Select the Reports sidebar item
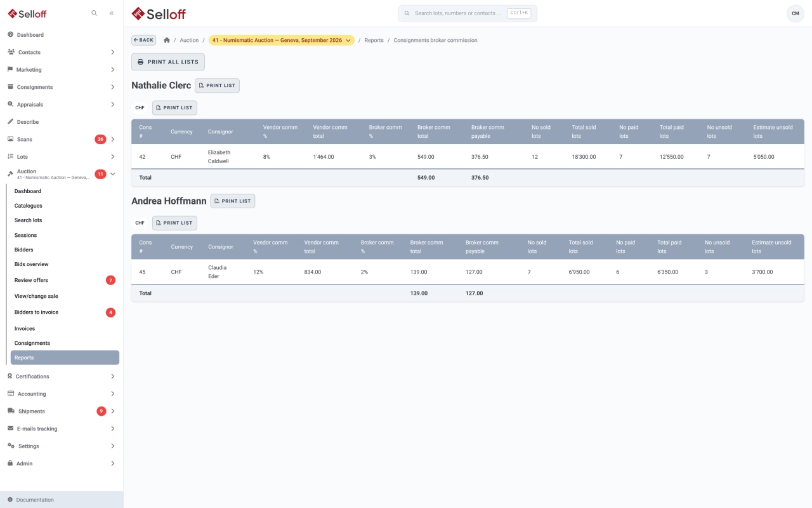The image size is (812, 508). [65, 358]
